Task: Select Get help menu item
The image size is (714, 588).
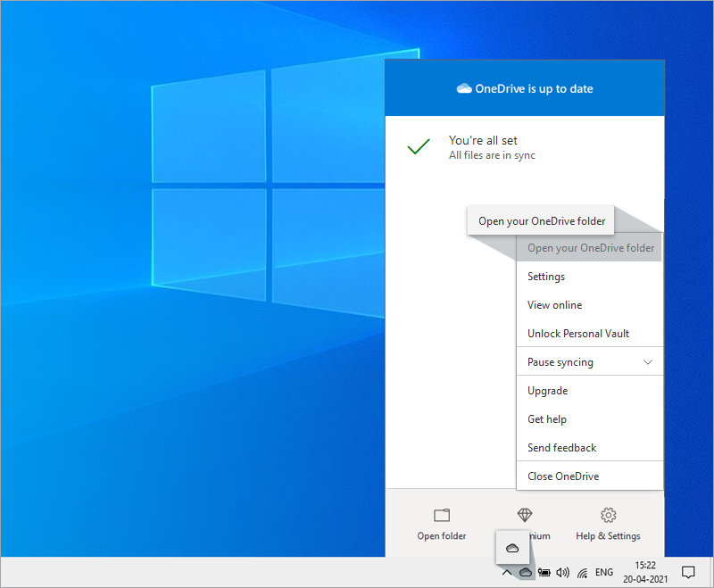Action: click(x=589, y=419)
